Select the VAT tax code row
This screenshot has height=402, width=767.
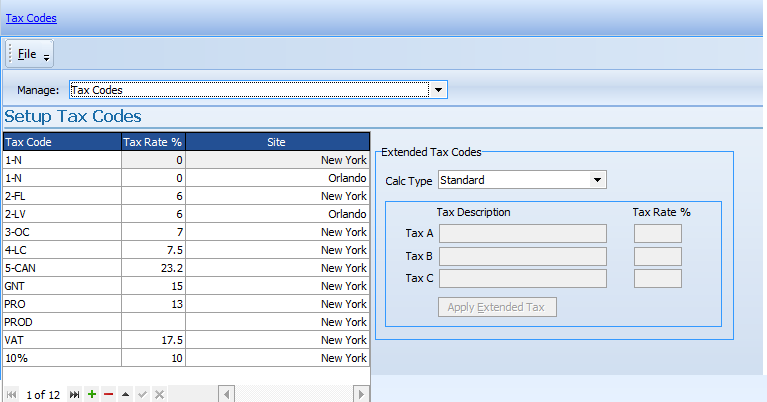pyautogui.click(x=62, y=340)
